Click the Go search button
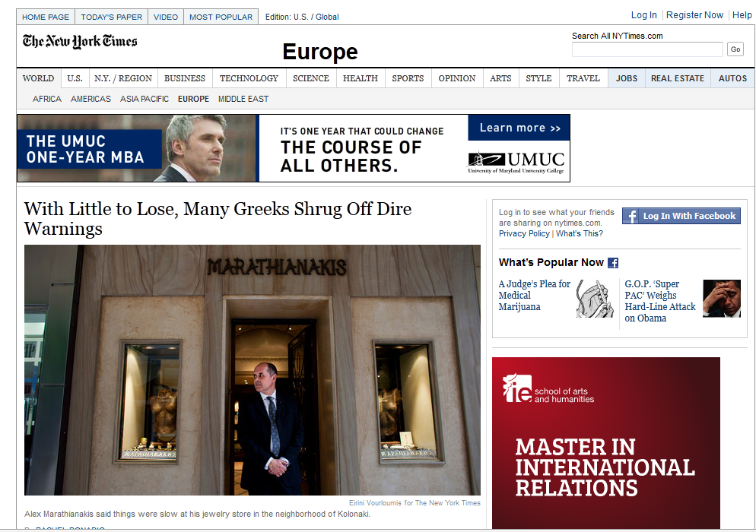 (x=735, y=49)
